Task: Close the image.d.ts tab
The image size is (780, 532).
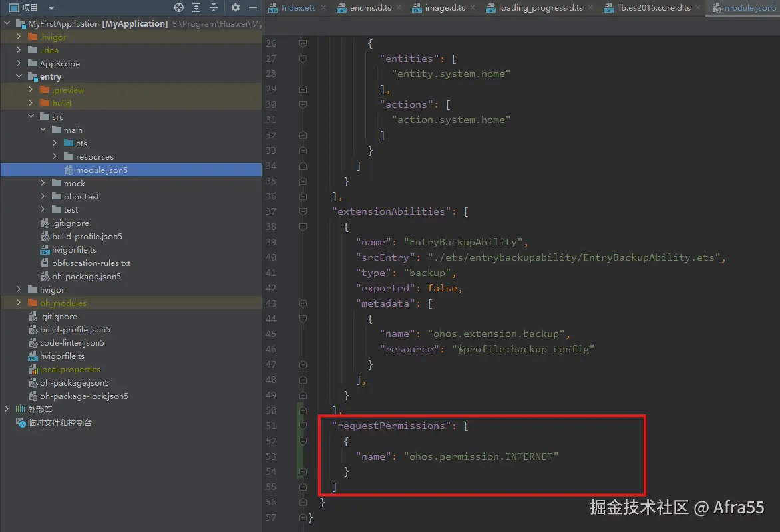Action: click(x=473, y=7)
